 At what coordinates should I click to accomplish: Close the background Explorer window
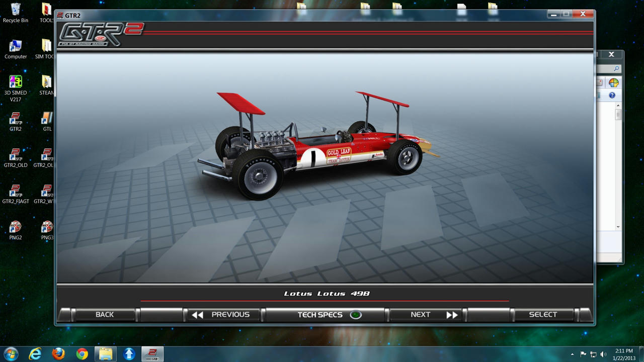[x=611, y=54]
